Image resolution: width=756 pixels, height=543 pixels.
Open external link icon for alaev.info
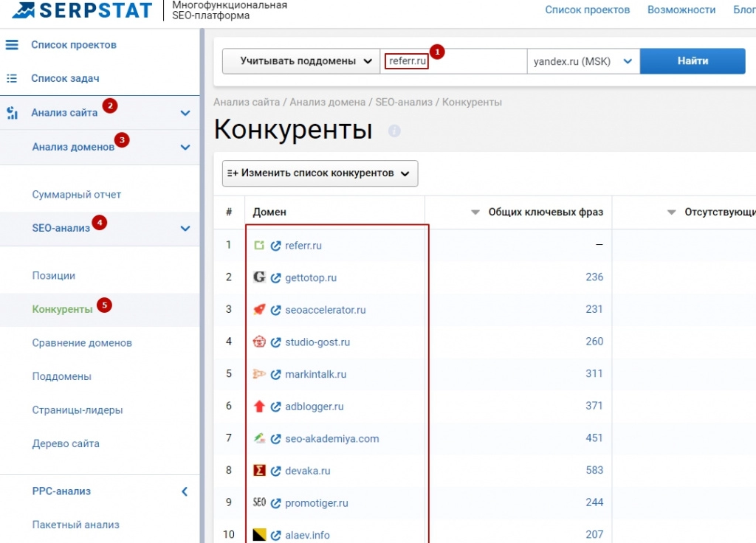tap(276, 536)
